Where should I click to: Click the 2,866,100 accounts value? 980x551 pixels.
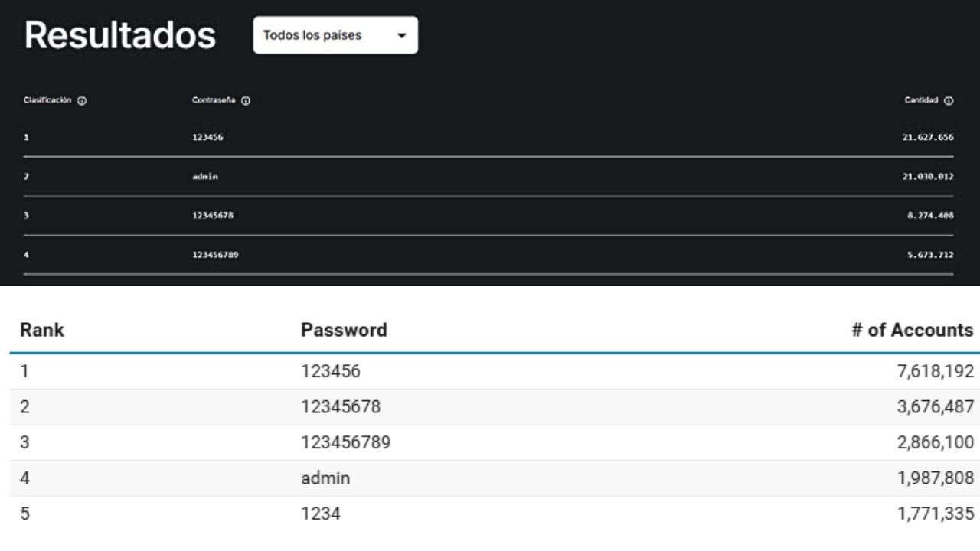click(935, 442)
